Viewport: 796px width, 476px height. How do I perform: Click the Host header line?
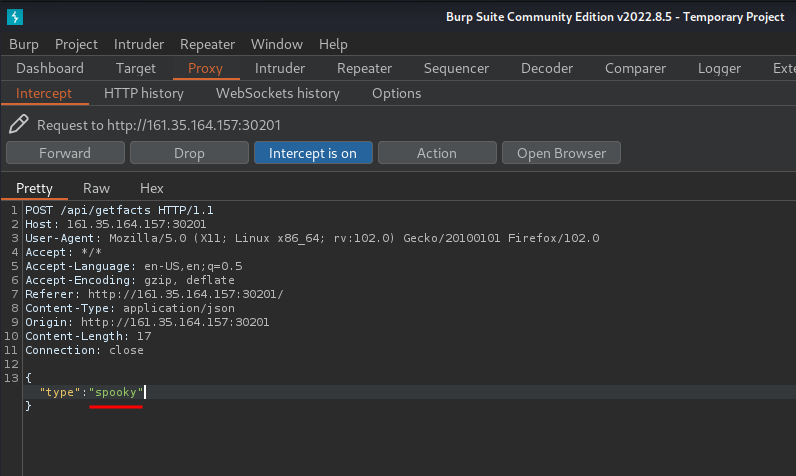[116, 224]
